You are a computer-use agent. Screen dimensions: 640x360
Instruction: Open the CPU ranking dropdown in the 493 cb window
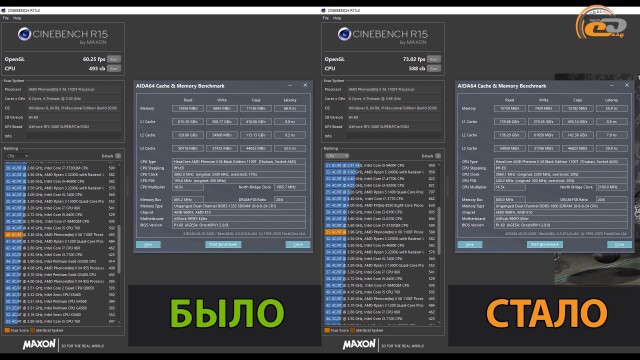[x=17, y=156]
